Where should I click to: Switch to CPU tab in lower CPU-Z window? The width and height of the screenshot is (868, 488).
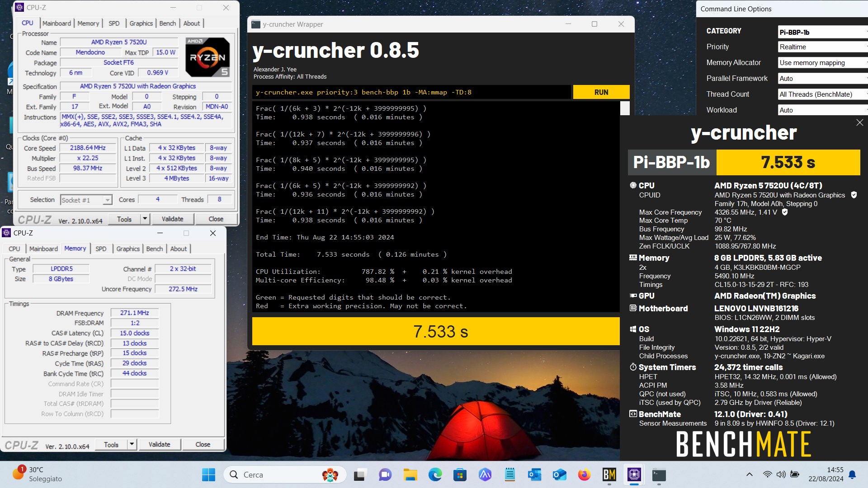(14, 249)
